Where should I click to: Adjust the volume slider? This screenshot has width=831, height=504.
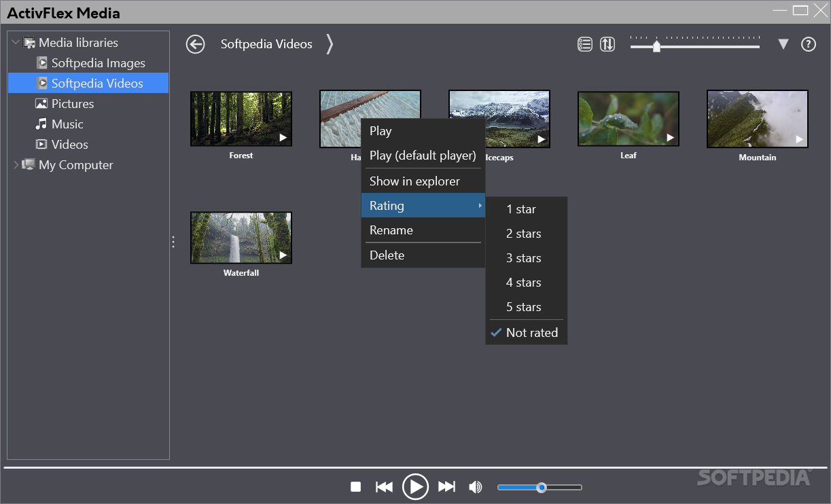540,487
